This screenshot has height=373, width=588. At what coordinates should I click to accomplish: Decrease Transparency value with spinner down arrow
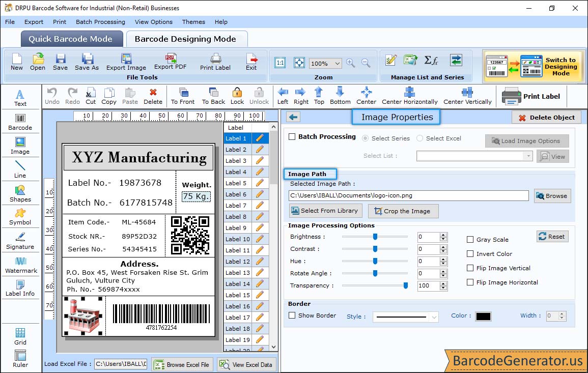(x=443, y=288)
